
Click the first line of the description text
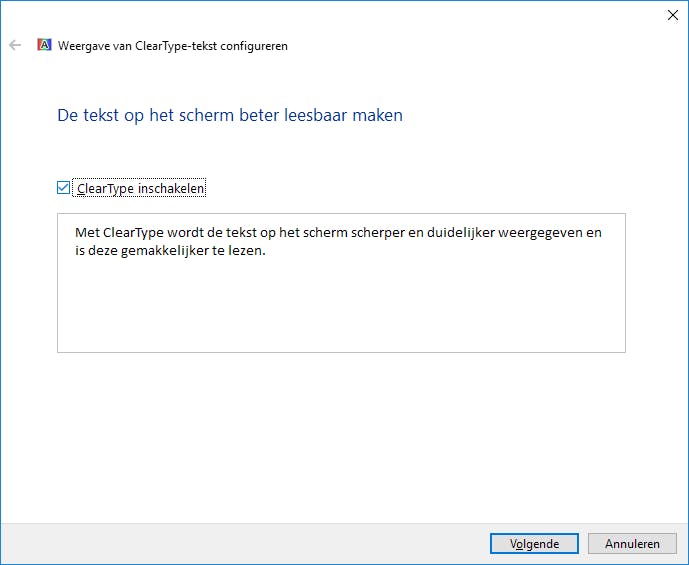(x=338, y=232)
